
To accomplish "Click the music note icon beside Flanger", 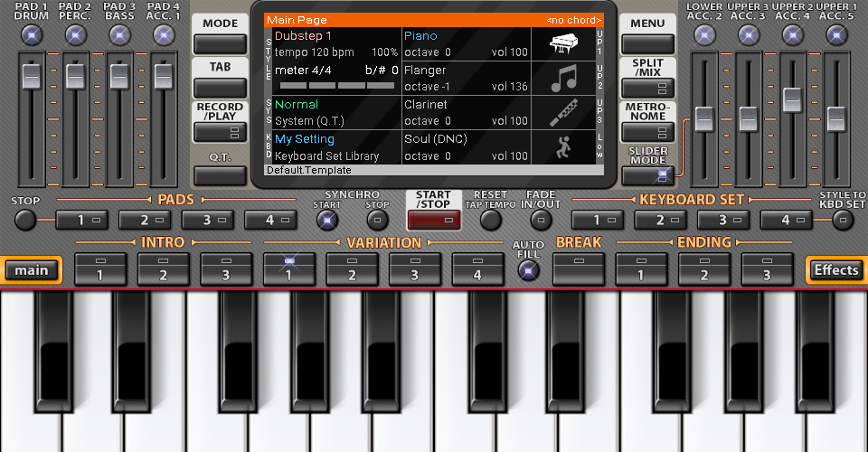I will point(563,78).
